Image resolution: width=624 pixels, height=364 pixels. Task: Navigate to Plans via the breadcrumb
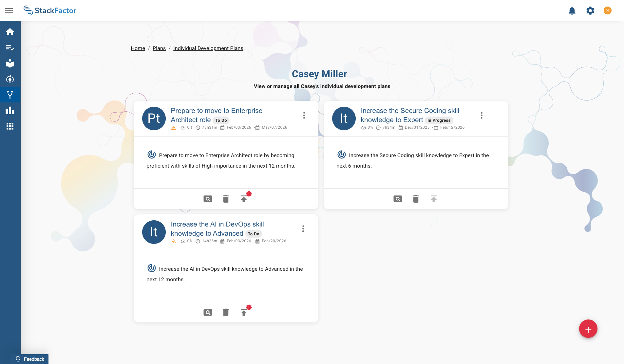point(159,48)
